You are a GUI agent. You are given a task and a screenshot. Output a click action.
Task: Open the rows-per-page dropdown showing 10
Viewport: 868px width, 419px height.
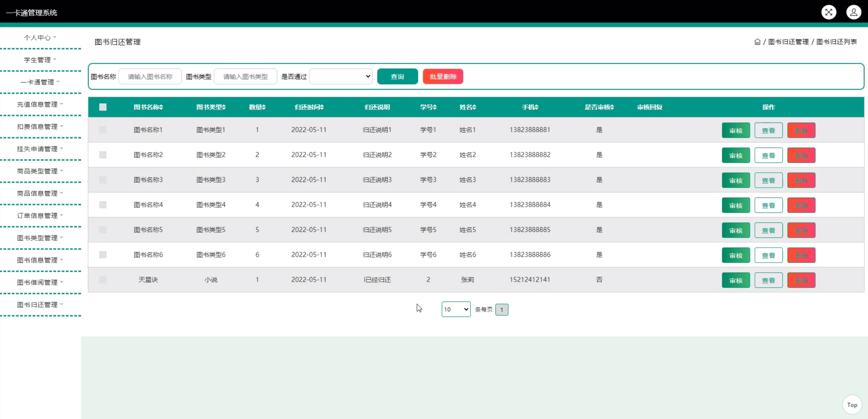click(456, 309)
